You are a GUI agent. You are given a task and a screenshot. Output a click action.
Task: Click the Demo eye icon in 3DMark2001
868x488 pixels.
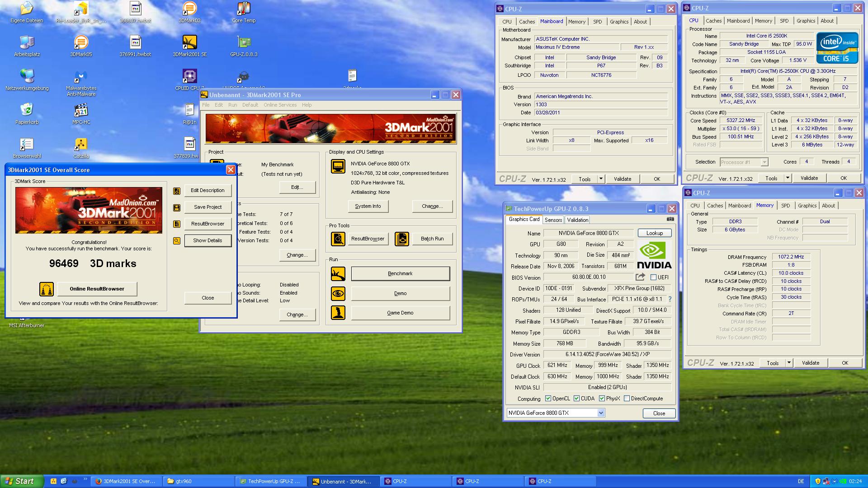pos(338,294)
